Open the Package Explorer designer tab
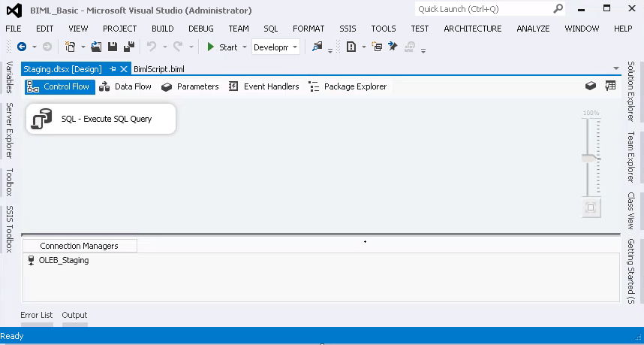644x345 pixels. point(348,86)
